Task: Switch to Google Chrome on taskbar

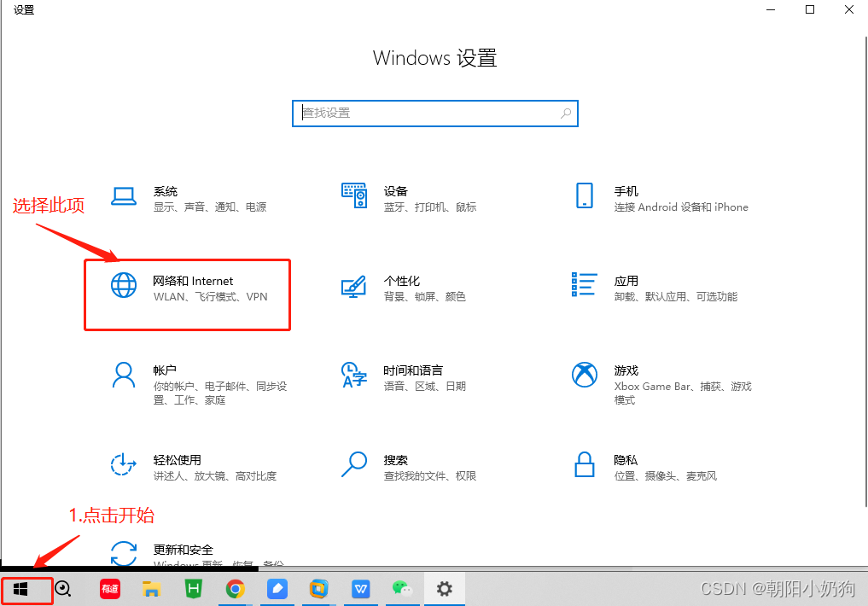Action: coord(236,590)
